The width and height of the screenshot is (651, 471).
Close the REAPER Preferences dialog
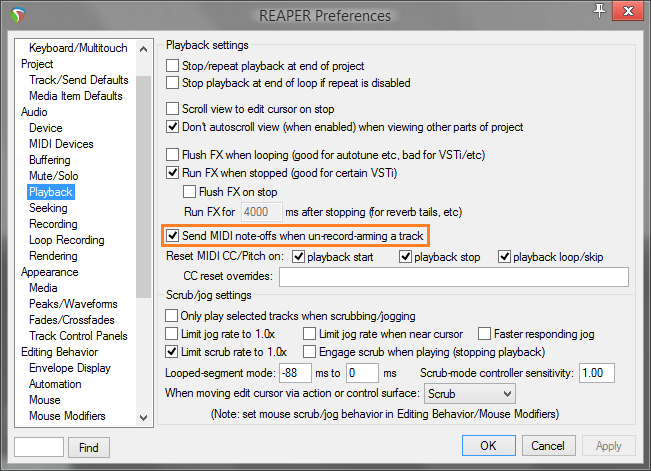coord(630,11)
